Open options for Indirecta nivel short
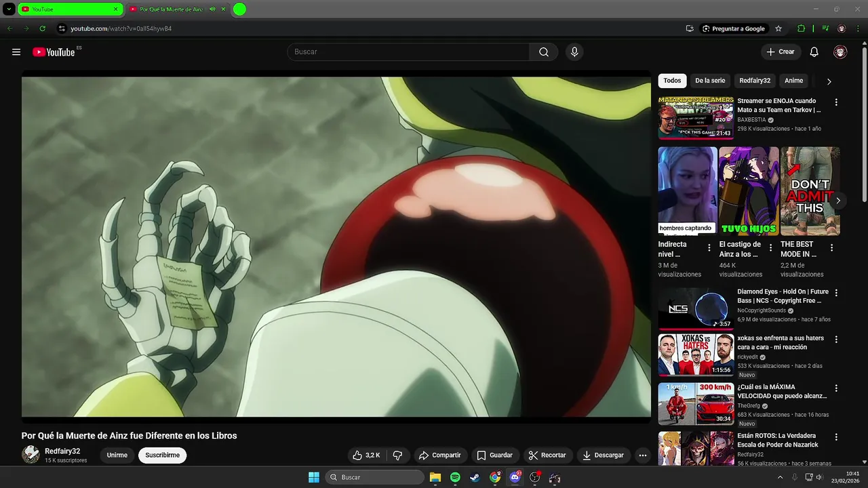The height and width of the screenshot is (488, 868). coord(709,248)
